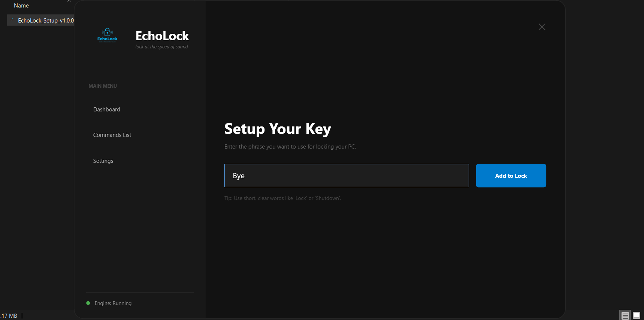Click the tip text below the input
644x320 pixels.
pyautogui.click(x=283, y=198)
